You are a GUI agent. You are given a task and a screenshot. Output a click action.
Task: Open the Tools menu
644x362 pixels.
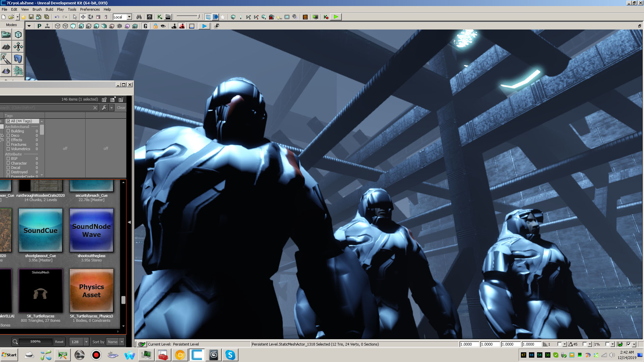click(x=72, y=9)
